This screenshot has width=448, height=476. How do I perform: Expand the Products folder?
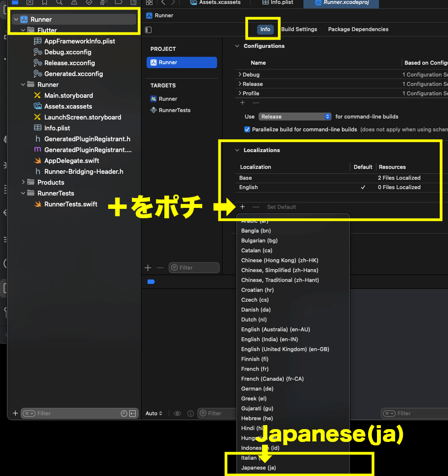[23, 182]
